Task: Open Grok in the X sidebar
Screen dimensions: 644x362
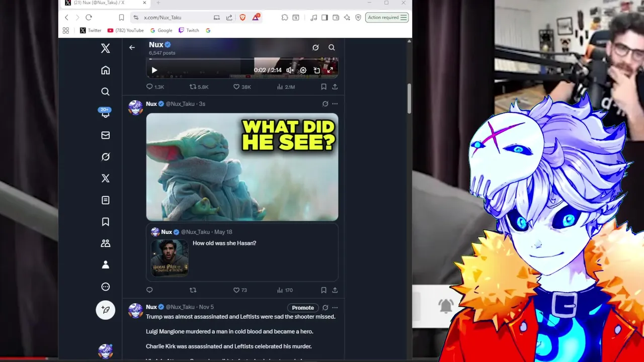Action: click(105, 157)
